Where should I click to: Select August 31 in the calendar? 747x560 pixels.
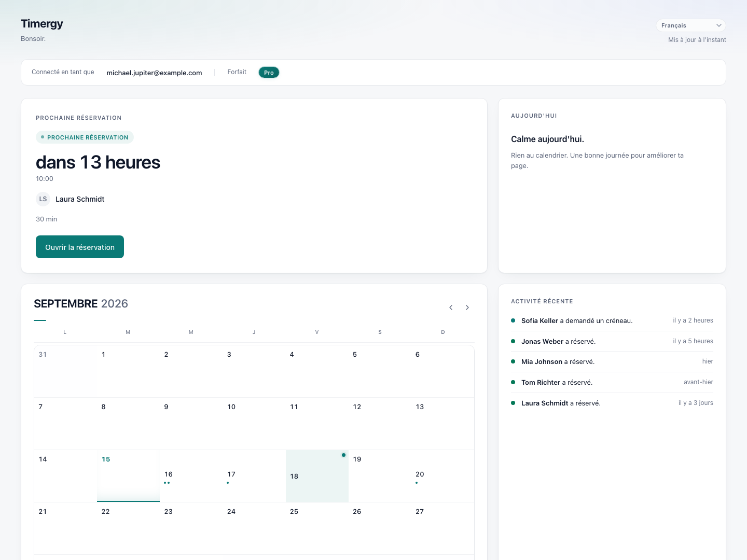pos(65,371)
